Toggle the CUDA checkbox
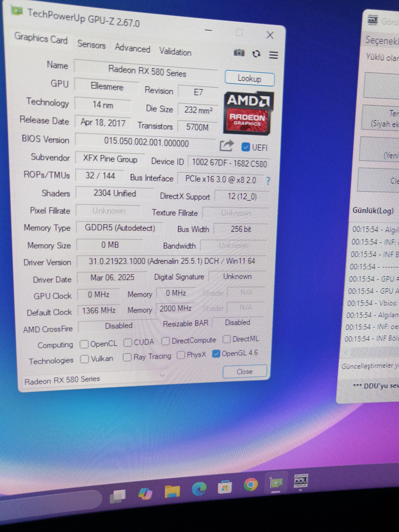 click(128, 342)
